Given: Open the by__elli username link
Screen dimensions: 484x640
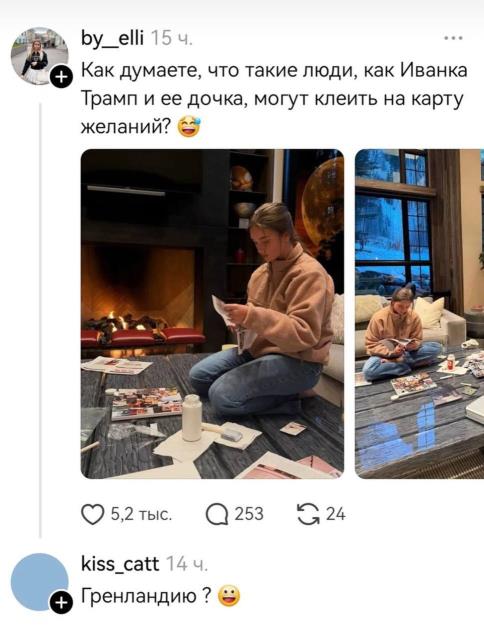Looking at the screenshot, I should (113, 39).
